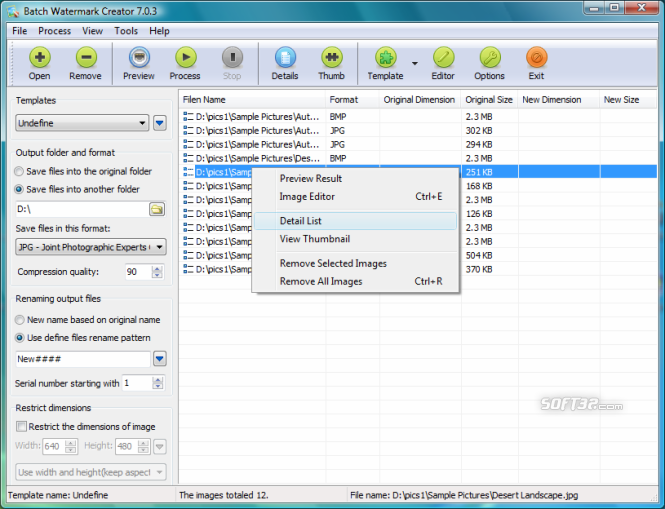Click list icon of the 294 KB row
Viewport: 665px width, 509px height.
click(188, 145)
